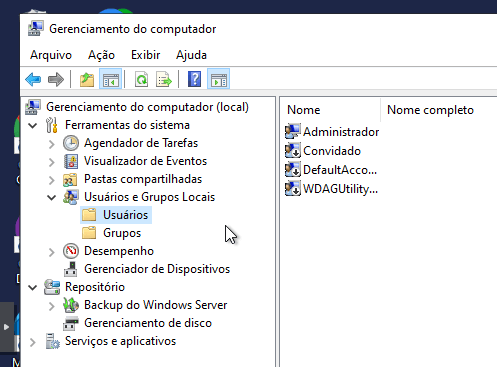Select Backup do Windows Server label

[x=156, y=305]
